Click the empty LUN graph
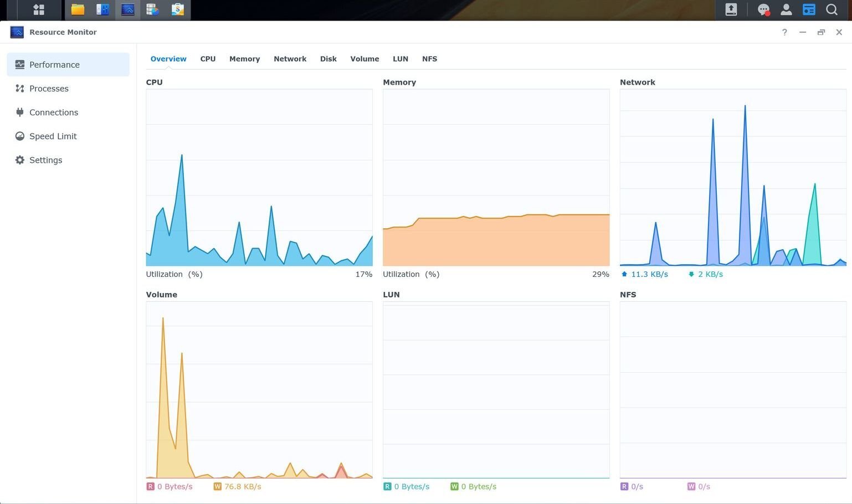 tap(496, 390)
